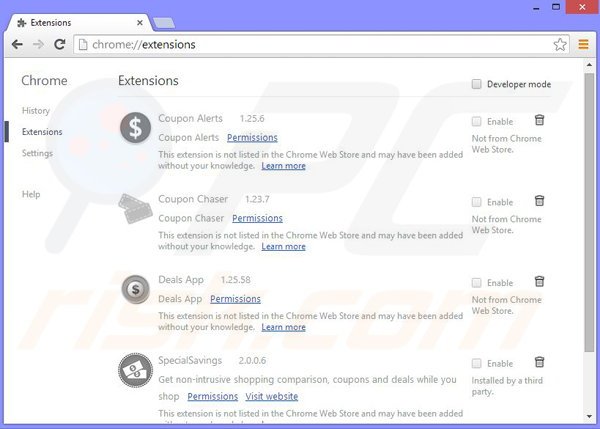Screen dimensions: 600x429
Task: Select the Extensions browser tab
Action: click(x=80, y=23)
